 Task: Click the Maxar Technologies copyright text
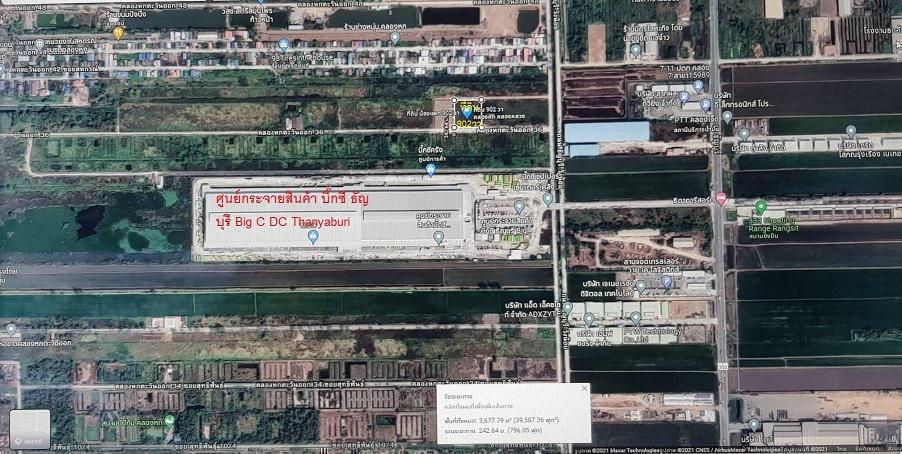(640, 448)
